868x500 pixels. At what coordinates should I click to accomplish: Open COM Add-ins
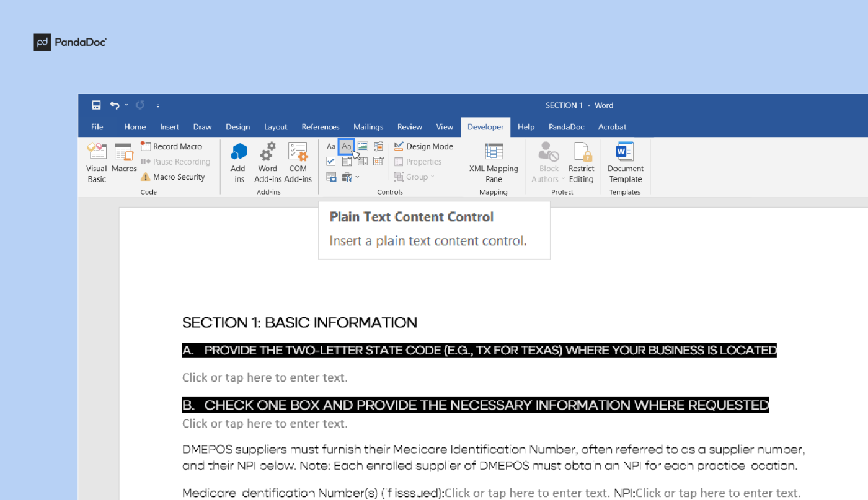coord(298,162)
